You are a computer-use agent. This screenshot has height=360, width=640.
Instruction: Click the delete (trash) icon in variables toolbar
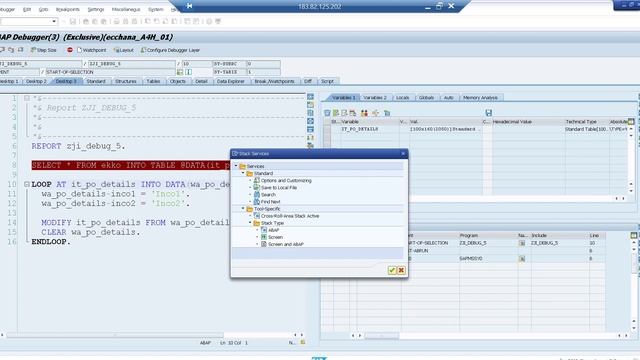pos(327,113)
